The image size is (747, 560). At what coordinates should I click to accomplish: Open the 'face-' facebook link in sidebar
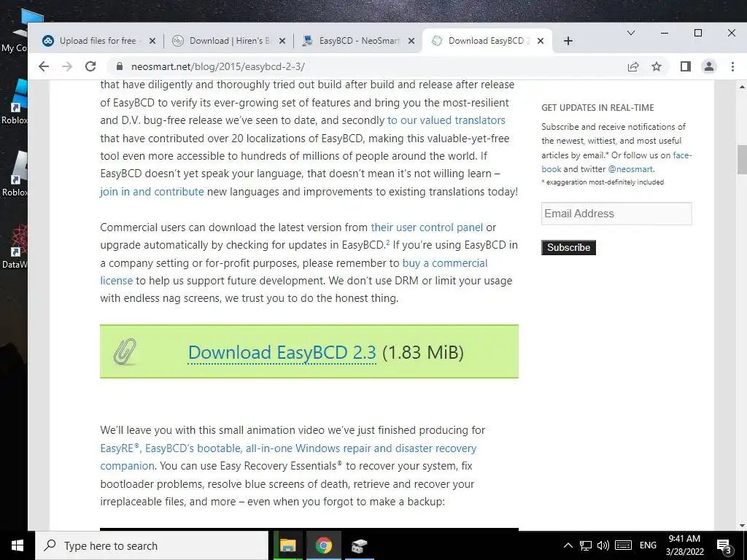click(682, 155)
